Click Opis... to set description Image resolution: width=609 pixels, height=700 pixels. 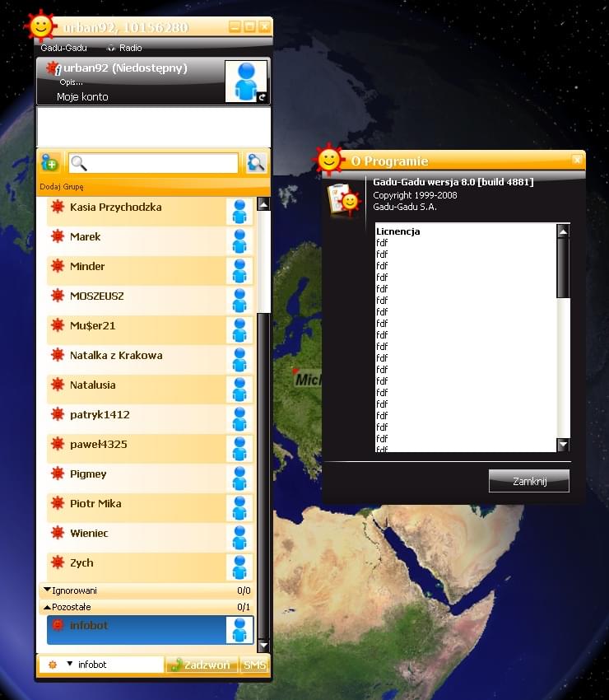point(71,82)
